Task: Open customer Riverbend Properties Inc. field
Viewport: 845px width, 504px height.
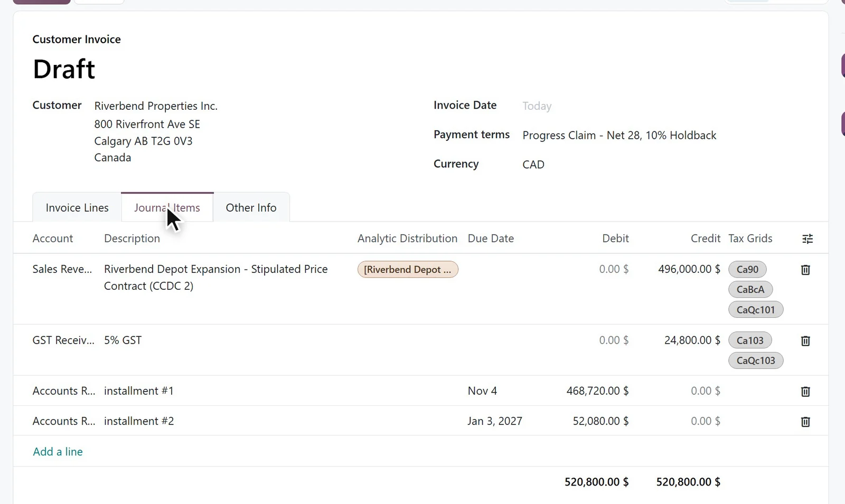Action: [x=156, y=106]
